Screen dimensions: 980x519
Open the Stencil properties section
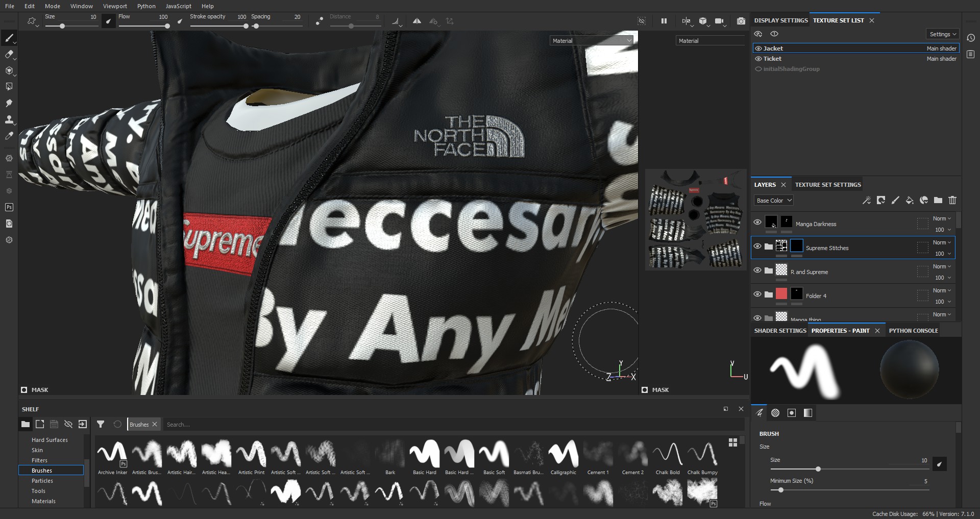pos(792,413)
